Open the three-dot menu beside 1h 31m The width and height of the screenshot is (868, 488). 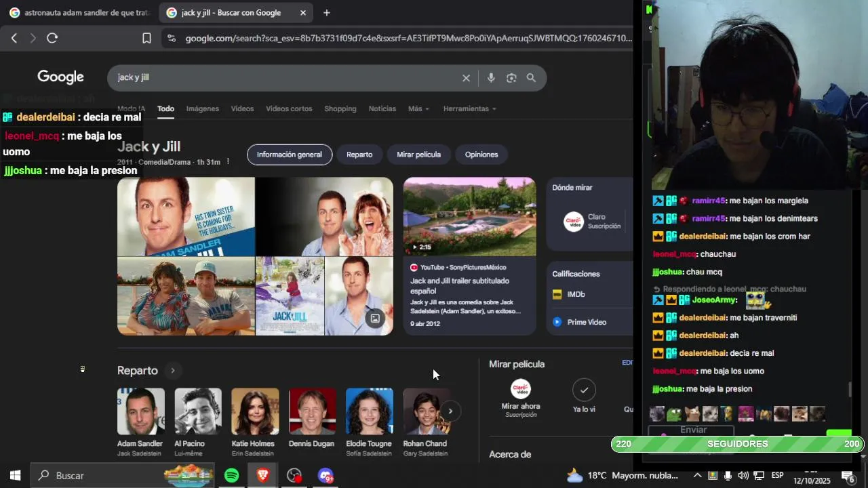pyautogui.click(x=228, y=162)
